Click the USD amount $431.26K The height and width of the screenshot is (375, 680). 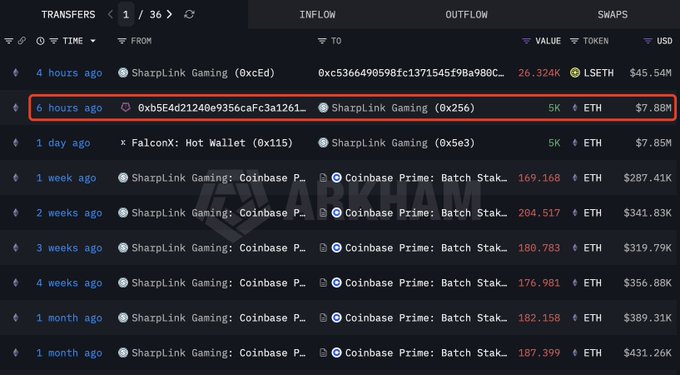coord(647,353)
